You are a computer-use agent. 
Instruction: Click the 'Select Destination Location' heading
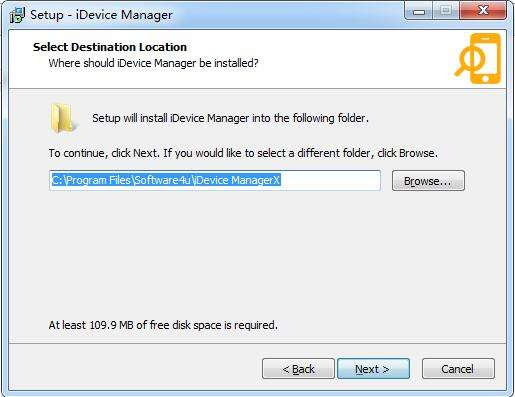[x=110, y=47]
